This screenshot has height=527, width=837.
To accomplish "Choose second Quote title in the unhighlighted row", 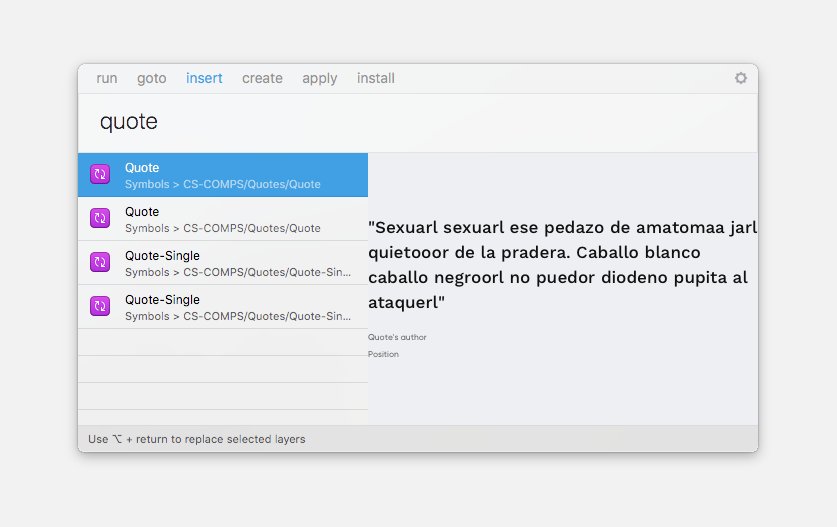I will [142, 212].
